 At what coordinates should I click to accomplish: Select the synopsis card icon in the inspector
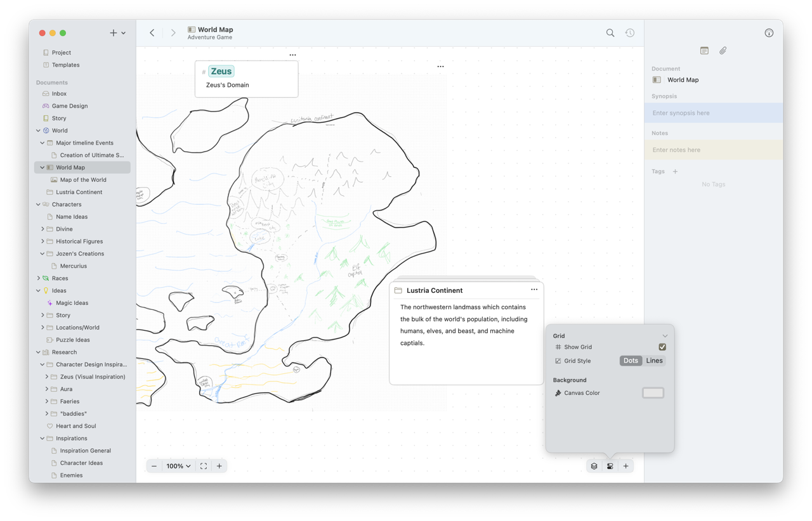pyautogui.click(x=704, y=50)
